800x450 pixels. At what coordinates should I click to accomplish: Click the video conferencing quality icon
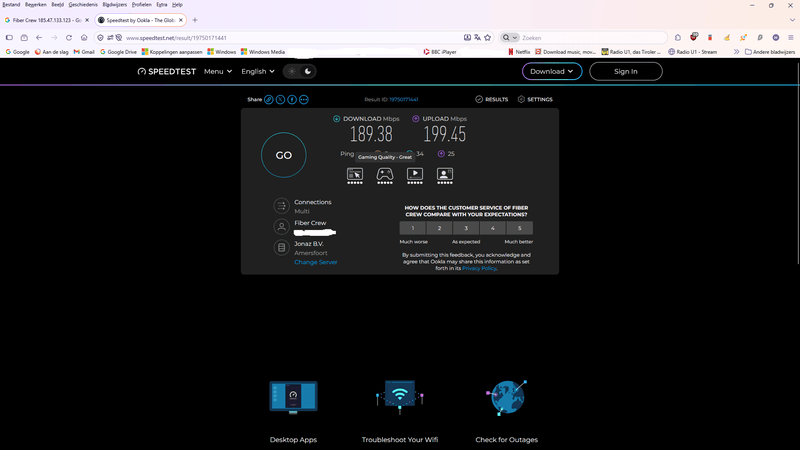(x=444, y=176)
